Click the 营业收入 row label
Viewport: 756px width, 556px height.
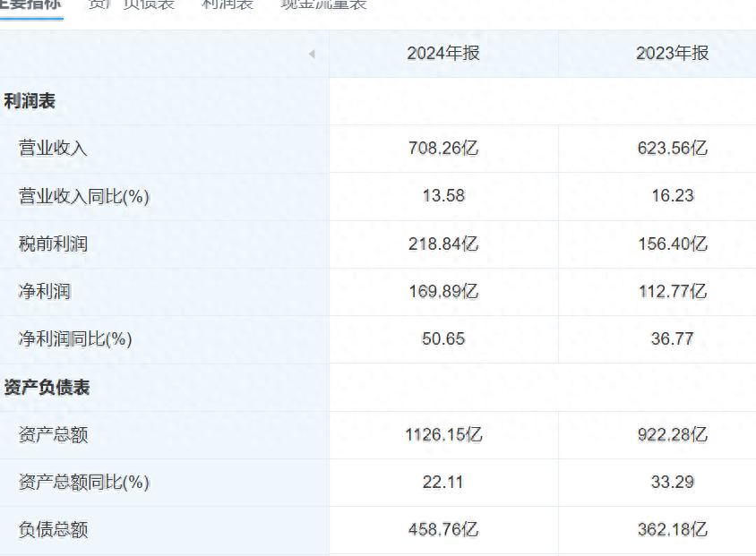click(53, 149)
